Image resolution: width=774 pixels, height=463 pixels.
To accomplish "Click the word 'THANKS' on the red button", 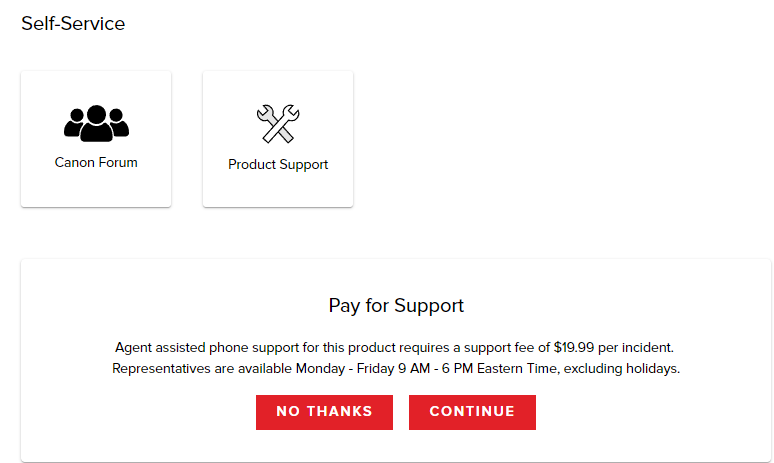I will coord(339,412).
